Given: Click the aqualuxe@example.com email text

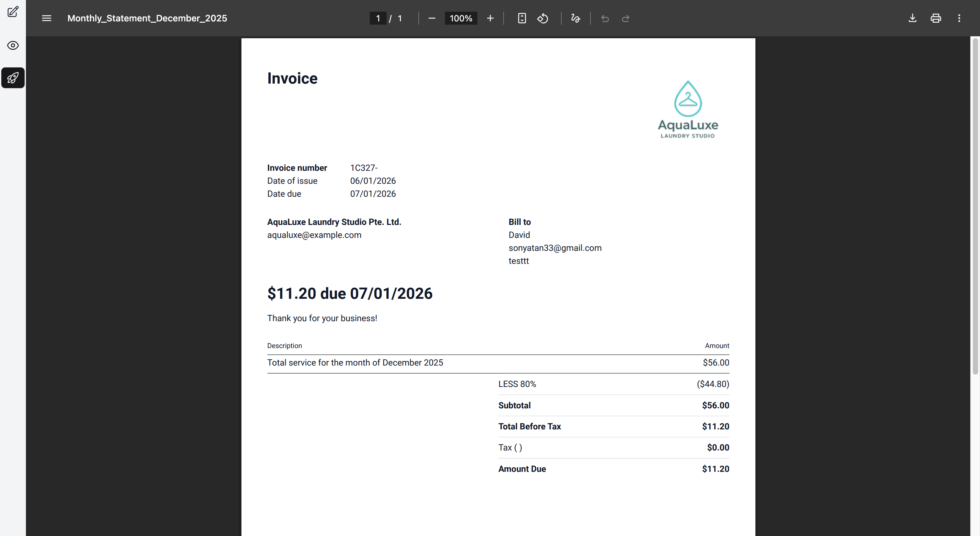Looking at the screenshot, I should pos(314,235).
